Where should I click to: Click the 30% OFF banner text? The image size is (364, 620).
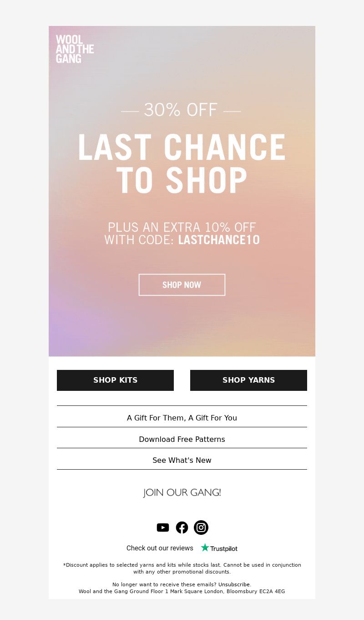pos(181,110)
